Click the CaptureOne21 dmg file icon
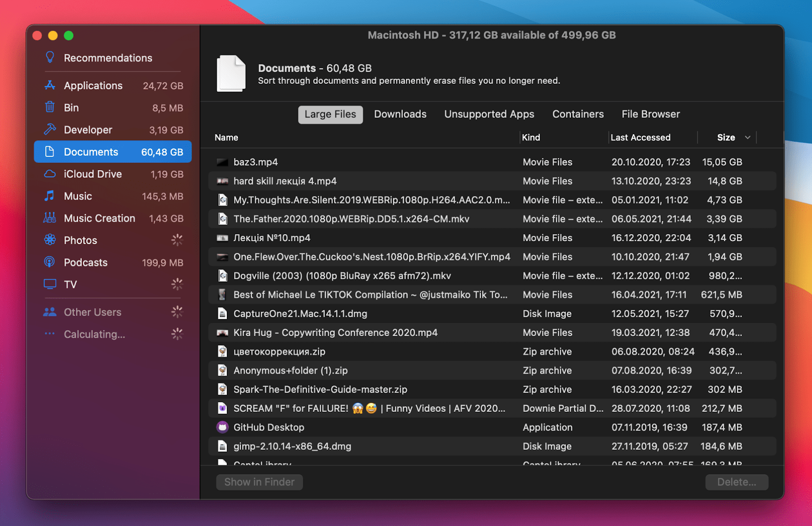This screenshot has width=812, height=526. coord(222,313)
